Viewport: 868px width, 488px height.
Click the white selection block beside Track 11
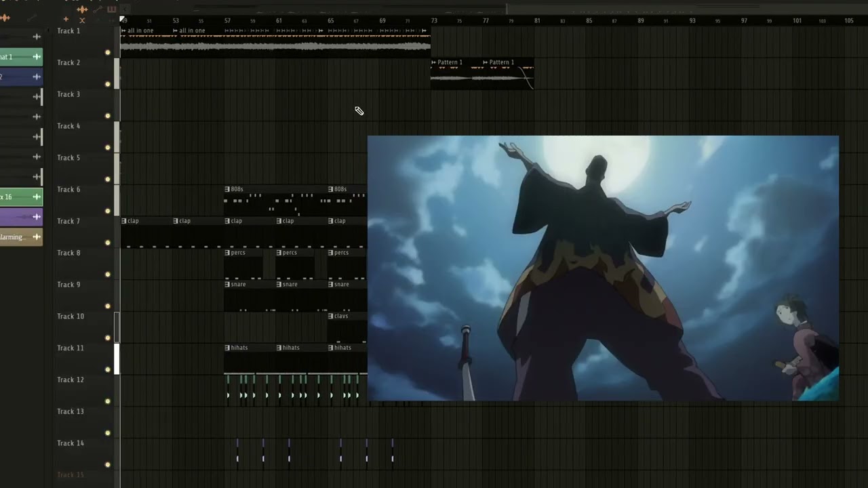[117, 359]
